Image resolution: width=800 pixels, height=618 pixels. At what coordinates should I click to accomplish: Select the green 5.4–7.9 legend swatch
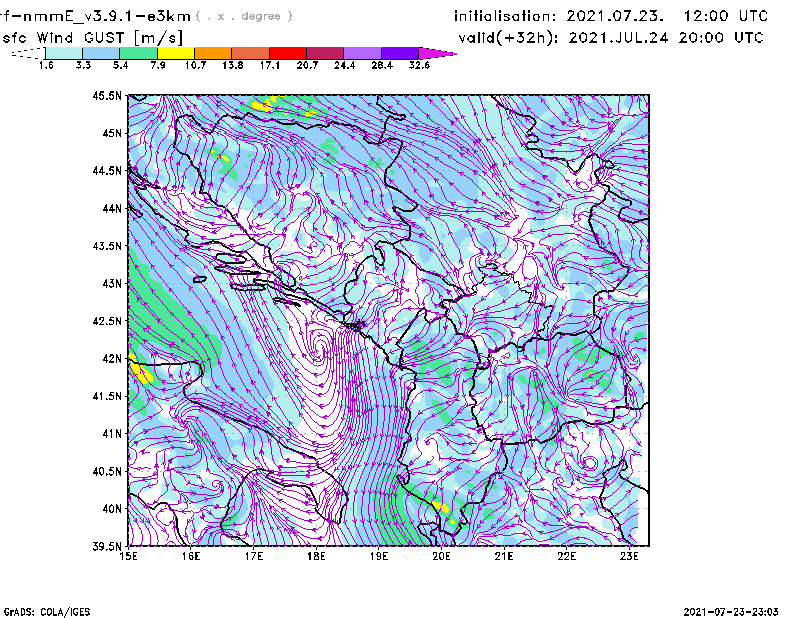click(138, 53)
